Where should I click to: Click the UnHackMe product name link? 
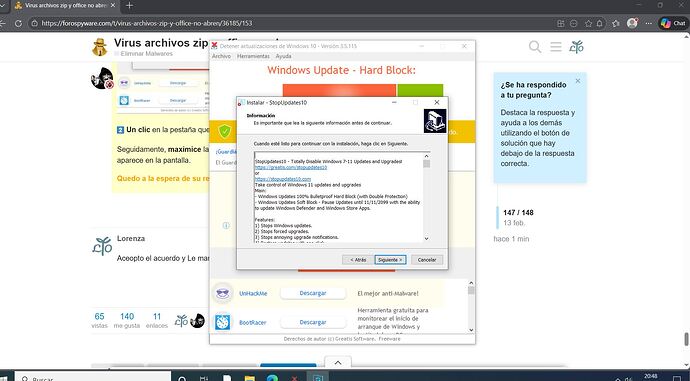(x=253, y=293)
